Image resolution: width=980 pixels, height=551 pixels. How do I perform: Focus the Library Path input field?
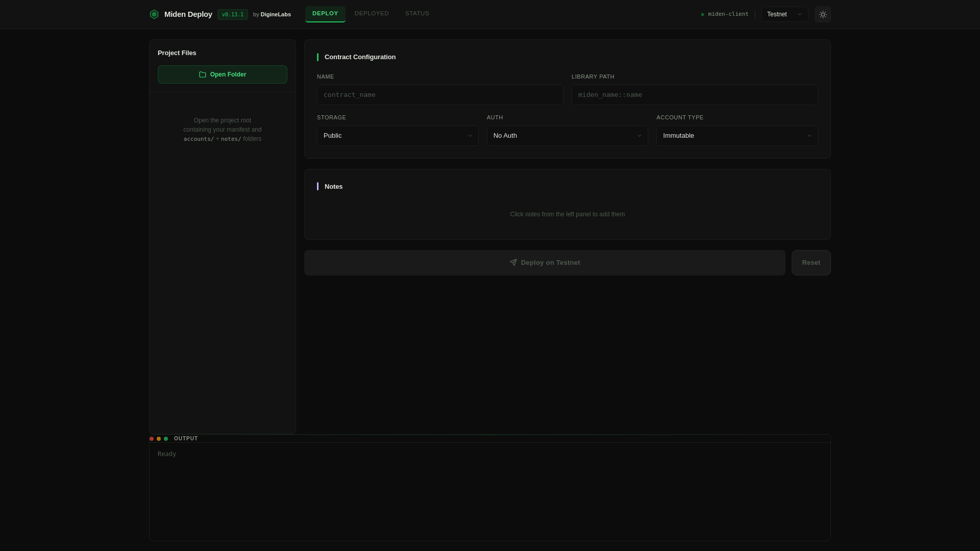695,95
